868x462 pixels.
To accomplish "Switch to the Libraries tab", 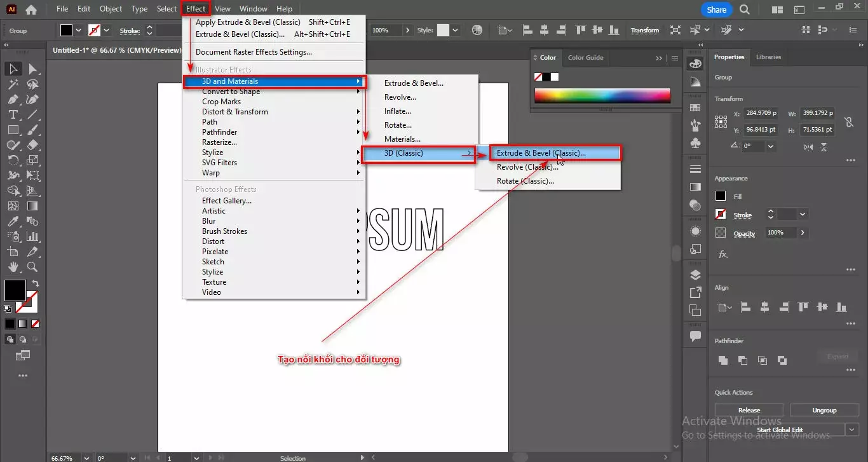I will point(768,57).
